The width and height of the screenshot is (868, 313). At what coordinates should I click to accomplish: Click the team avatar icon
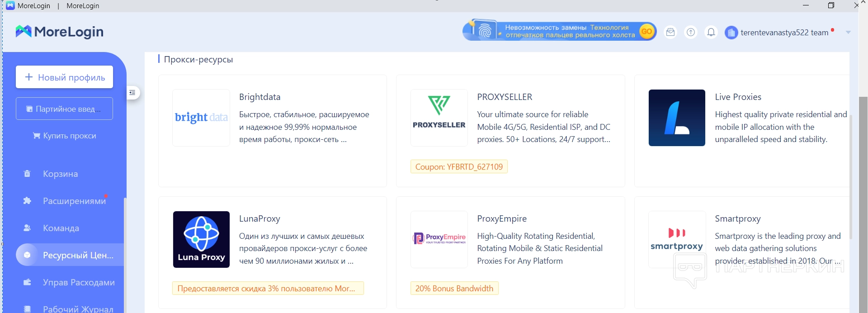(x=731, y=33)
